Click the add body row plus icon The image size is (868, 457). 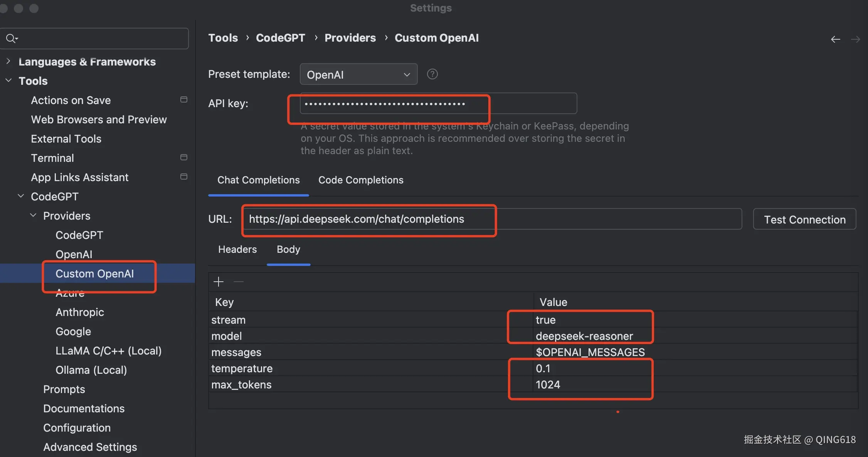(219, 282)
